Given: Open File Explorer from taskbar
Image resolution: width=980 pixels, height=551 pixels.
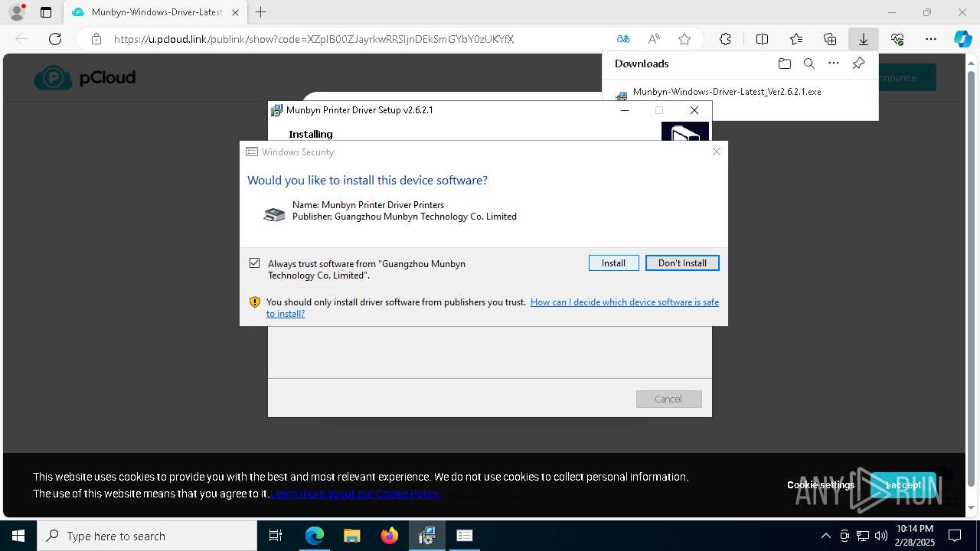Looking at the screenshot, I should (x=351, y=536).
